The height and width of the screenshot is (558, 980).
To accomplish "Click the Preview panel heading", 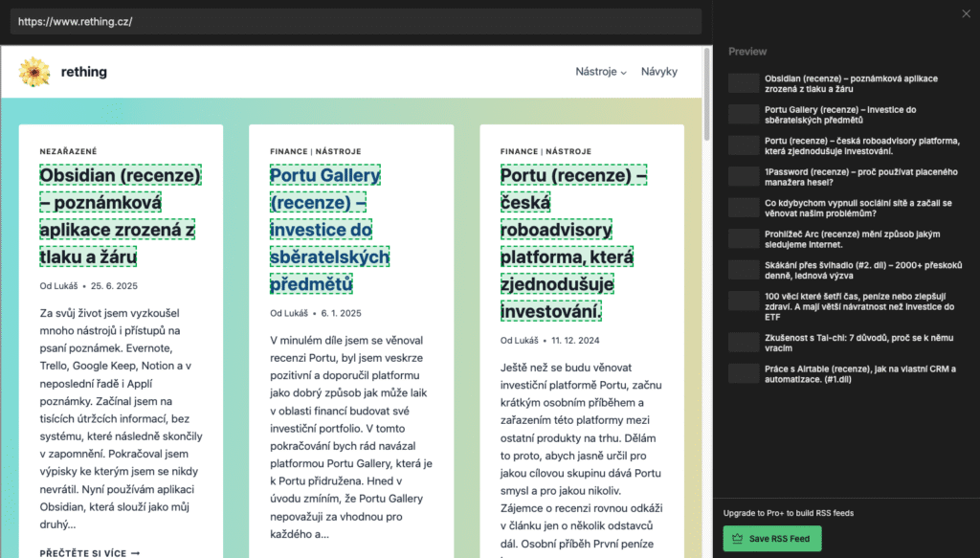I will tap(747, 52).
